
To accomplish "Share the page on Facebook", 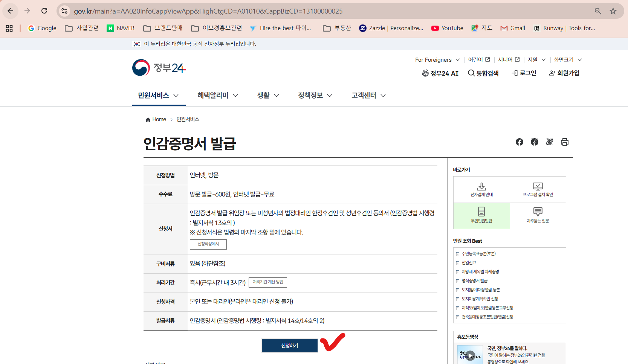I will click(x=520, y=142).
